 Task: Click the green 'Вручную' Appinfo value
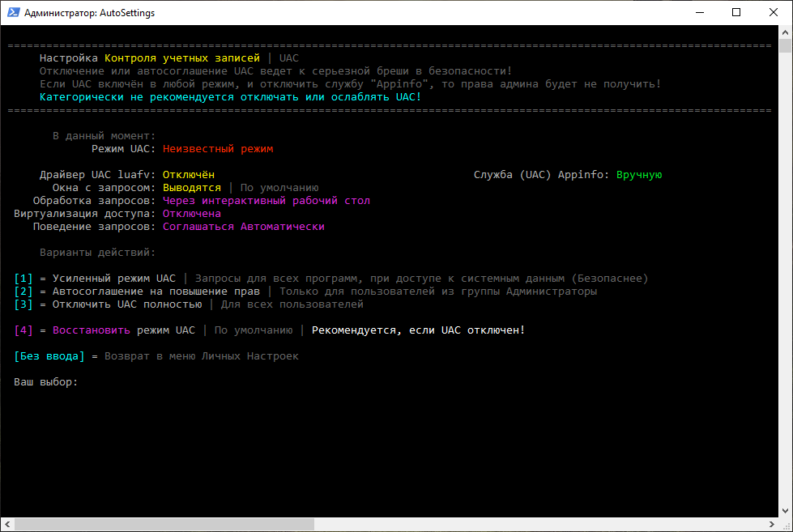pyautogui.click(x=639, y=175)
